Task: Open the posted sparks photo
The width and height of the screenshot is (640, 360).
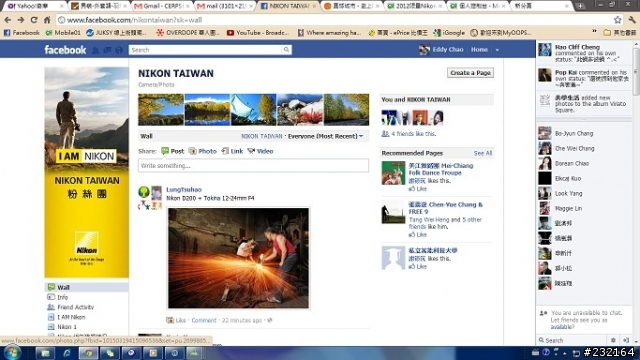Action: (x=238, y=258)
